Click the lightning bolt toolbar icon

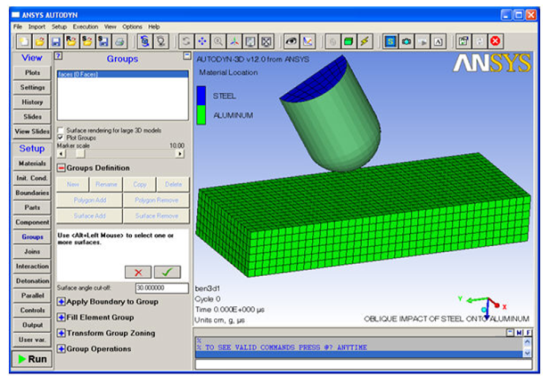point(364,42)
